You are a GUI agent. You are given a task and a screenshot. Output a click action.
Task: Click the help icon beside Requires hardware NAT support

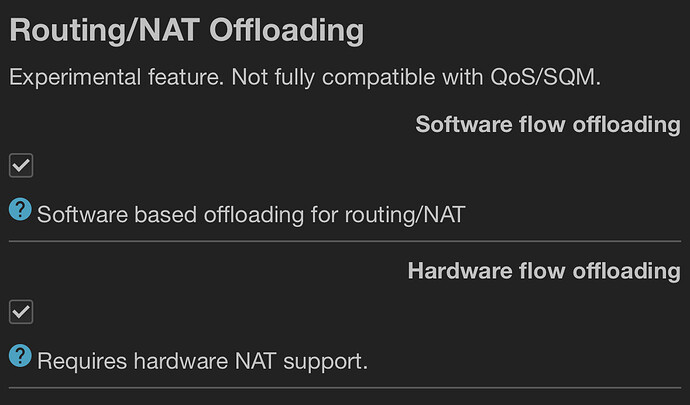20,357
